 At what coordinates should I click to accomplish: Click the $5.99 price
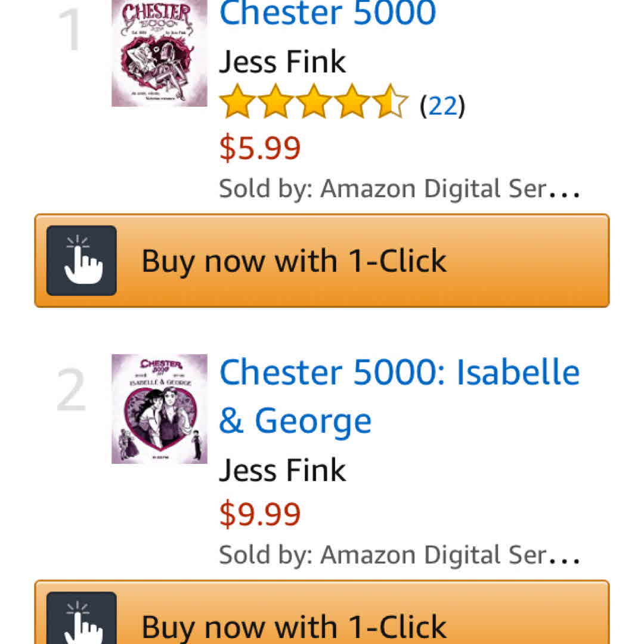[x=260, y=148]
